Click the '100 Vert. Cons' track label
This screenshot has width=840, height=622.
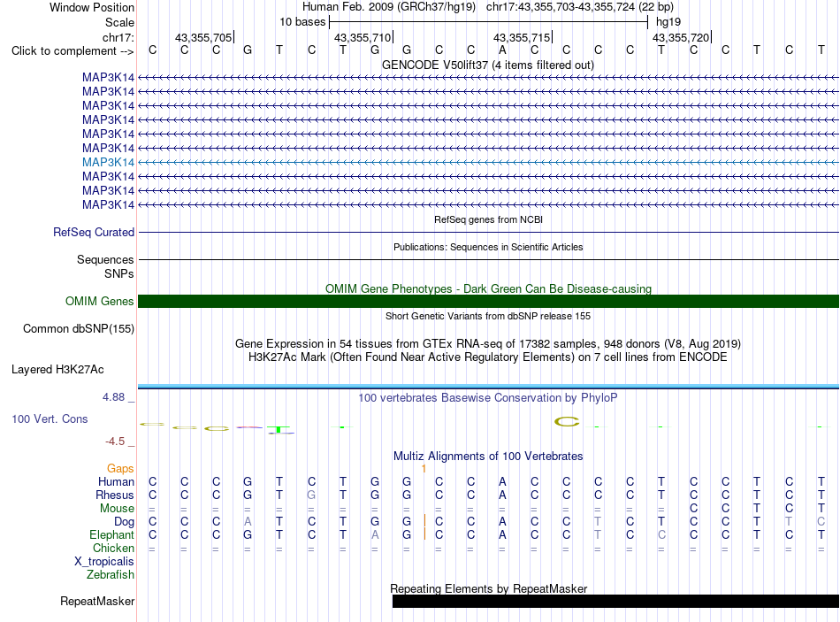point(50,419)
